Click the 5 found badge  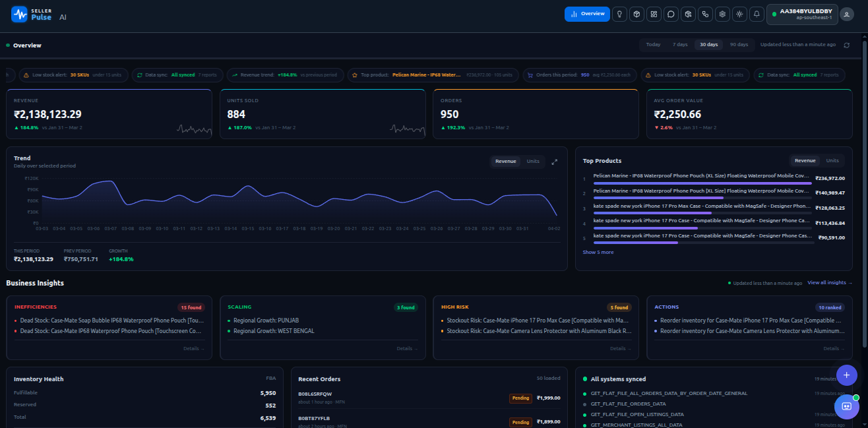[x=619, y=307]
